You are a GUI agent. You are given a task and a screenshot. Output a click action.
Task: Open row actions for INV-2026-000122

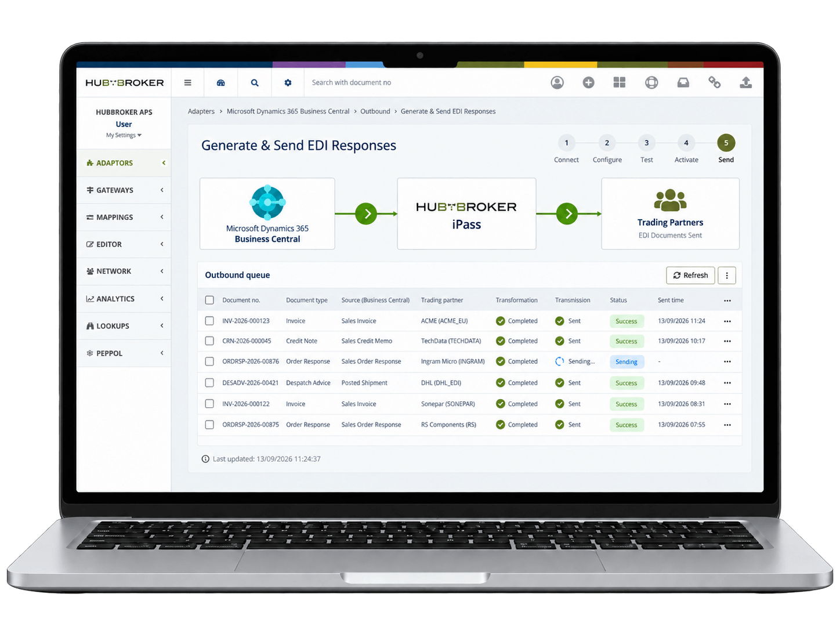pos(727,404)
